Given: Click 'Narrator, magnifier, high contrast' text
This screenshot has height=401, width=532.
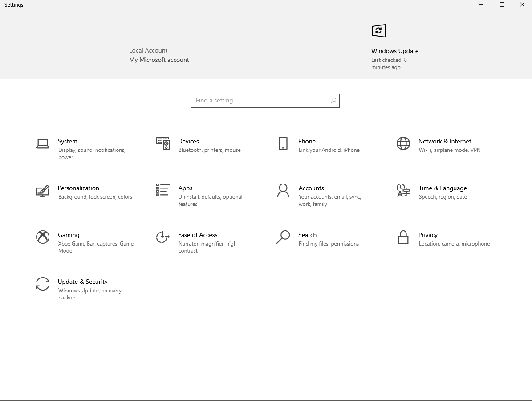Looking at the screenshot, I should click(207, 247).
